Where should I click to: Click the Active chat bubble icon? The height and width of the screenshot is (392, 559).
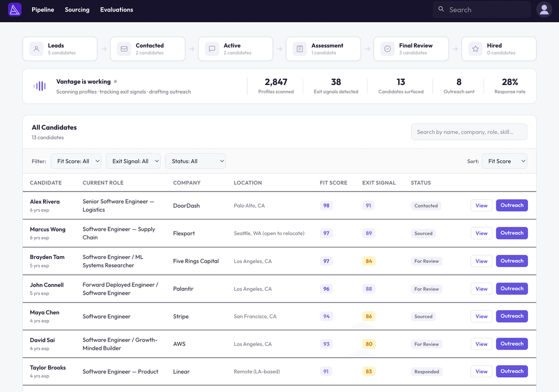pyautogui.click(x=212, y=49)
